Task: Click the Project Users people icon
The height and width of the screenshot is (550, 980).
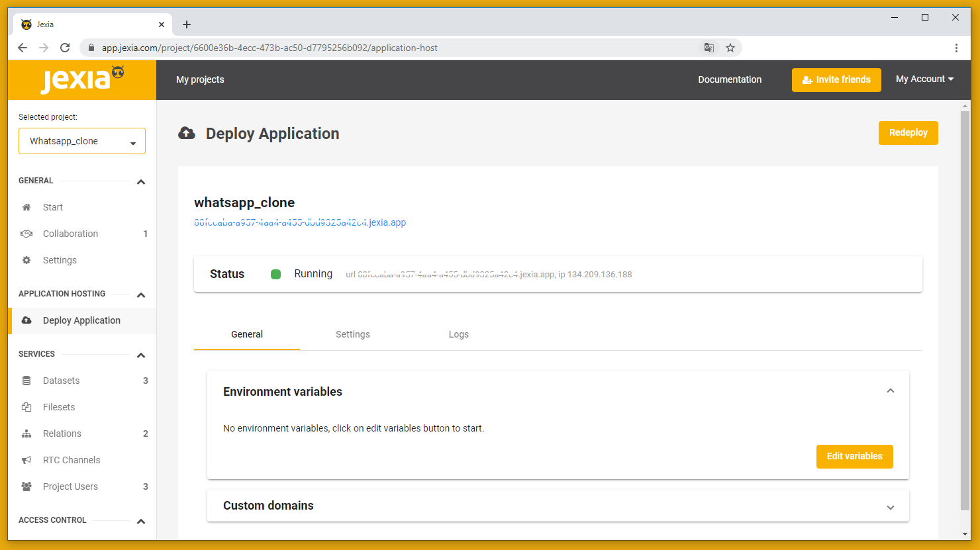Action: (x=26, y=486)
